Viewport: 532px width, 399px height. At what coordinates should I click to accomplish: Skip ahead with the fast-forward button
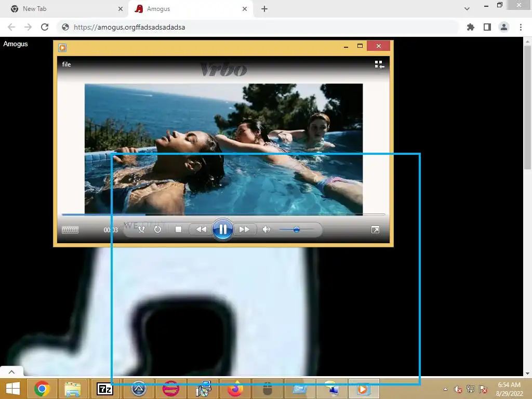coord(244,230)
